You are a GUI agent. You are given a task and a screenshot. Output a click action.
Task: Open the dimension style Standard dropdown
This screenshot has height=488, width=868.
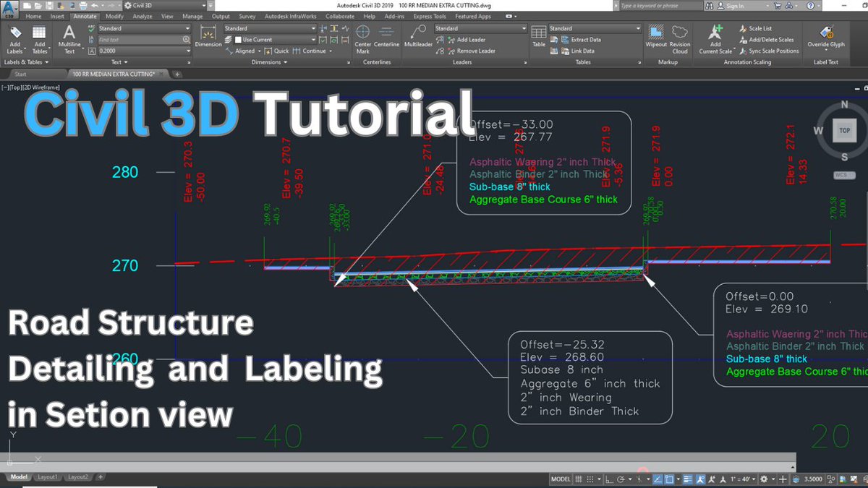(x=271, y=29)
